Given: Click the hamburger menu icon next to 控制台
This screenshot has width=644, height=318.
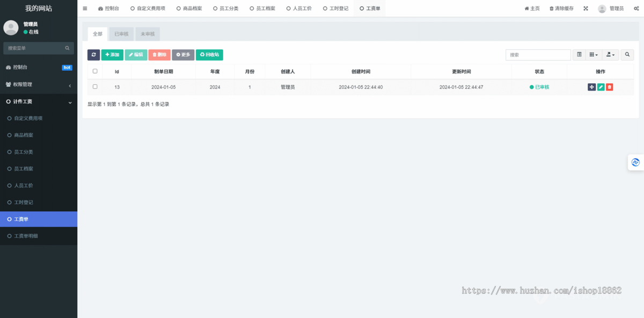Looking at the screenshot, I should click(x=84, y=8).
